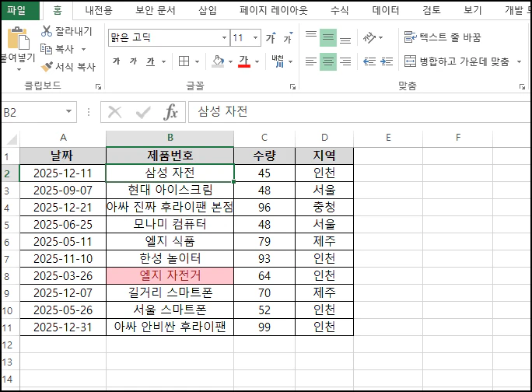Open phonetic guide dropdown arrow
Image resolution: width=532 pixels, height=392 pixels.
coord(291,61)
